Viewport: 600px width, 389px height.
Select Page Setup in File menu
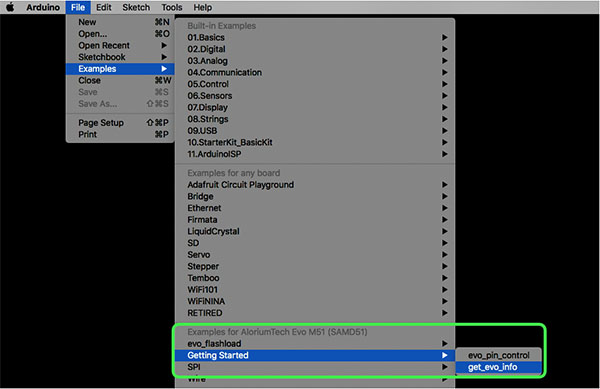point(120,123)
